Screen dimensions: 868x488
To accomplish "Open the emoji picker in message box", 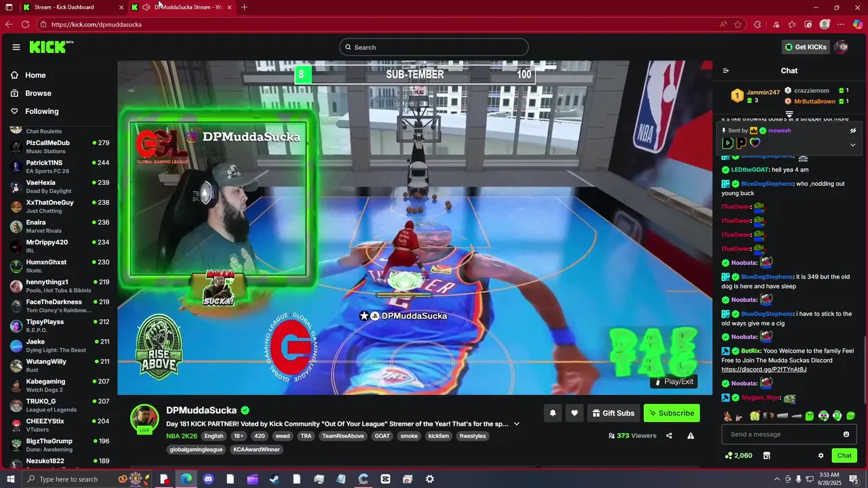I will pyautogui.click(x=846, y=434).
